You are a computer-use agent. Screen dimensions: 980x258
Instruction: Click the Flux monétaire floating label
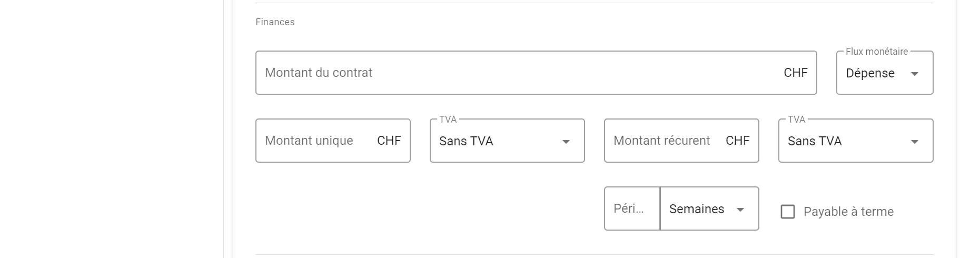(877, 52)
